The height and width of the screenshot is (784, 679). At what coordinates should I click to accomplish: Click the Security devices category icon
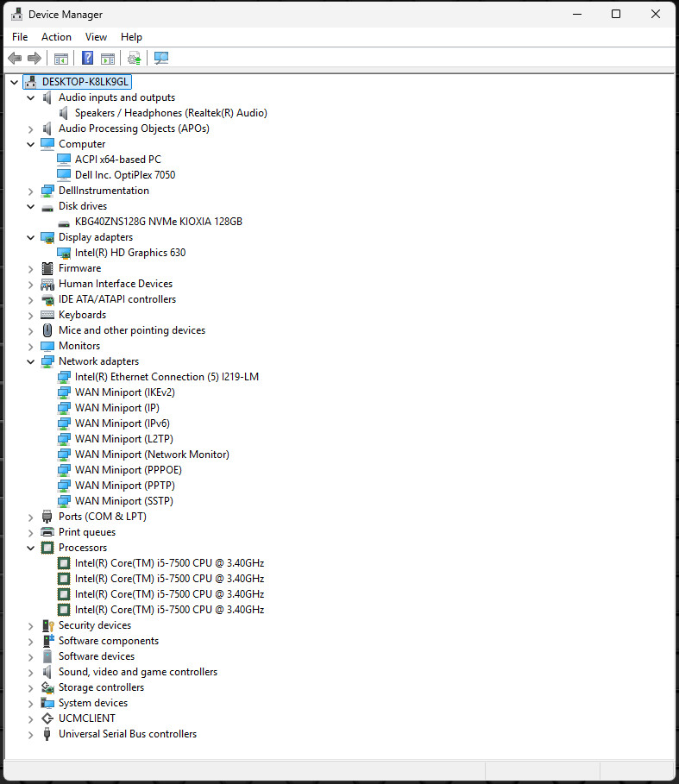click(47, 625)
